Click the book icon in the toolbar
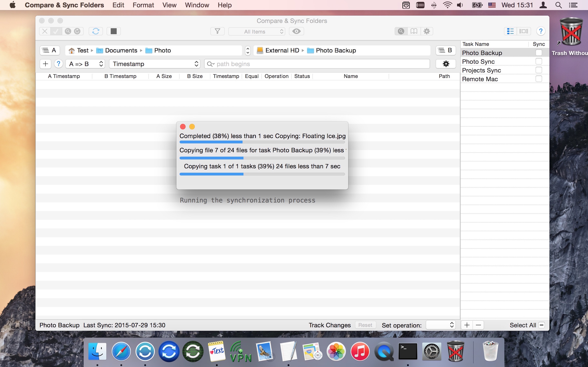 (414, 31)
